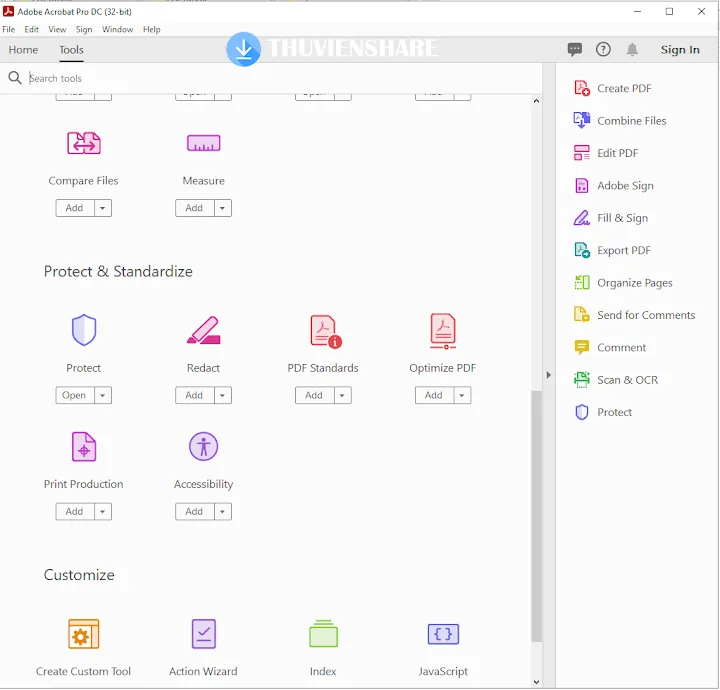Expand Optimize PDF Add dropdown arrow

pos(462,395)
